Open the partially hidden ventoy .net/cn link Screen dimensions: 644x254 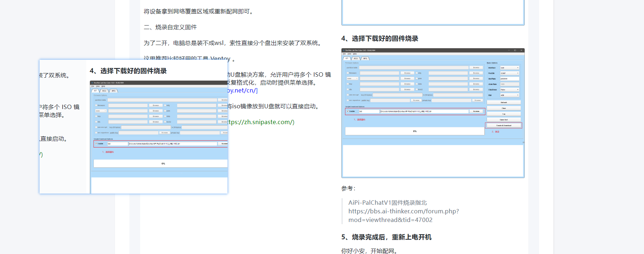(x=243, y=90)
